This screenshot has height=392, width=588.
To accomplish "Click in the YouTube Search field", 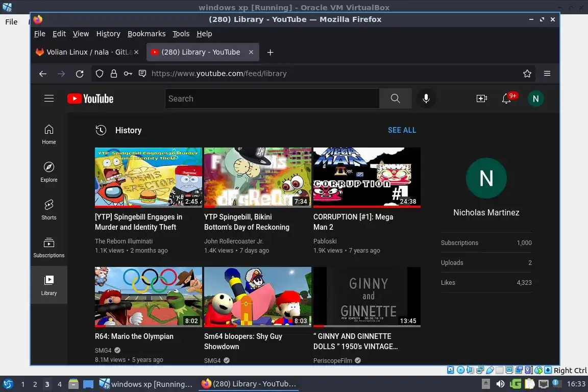I will point(272,99).
